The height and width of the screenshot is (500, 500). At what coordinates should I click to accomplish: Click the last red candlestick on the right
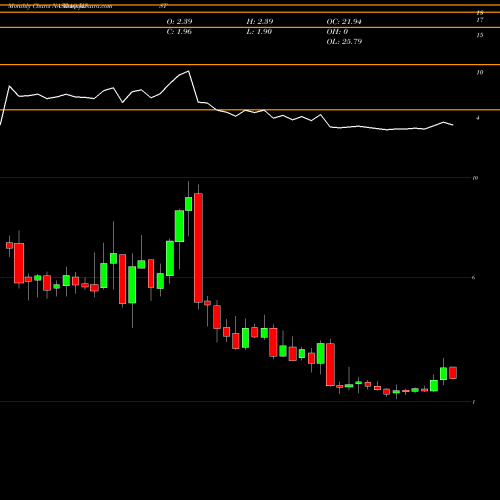pos(453,373)
